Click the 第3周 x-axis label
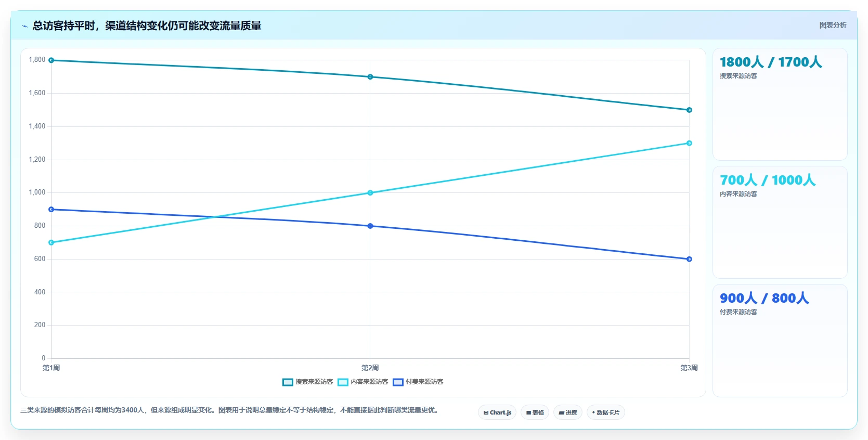Viewport: 868px width, 440px height. click(689, 368)
